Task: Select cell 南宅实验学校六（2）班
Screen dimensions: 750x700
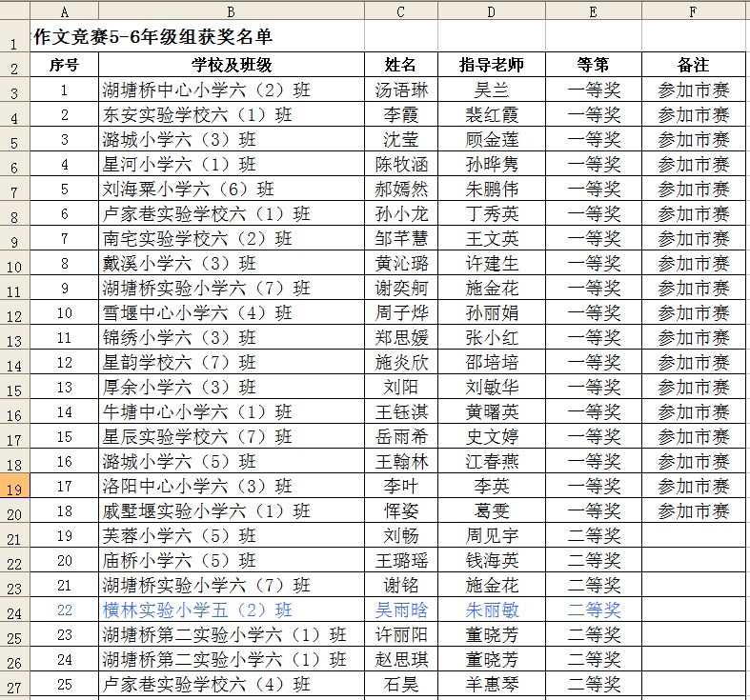Action: (232, 238)
